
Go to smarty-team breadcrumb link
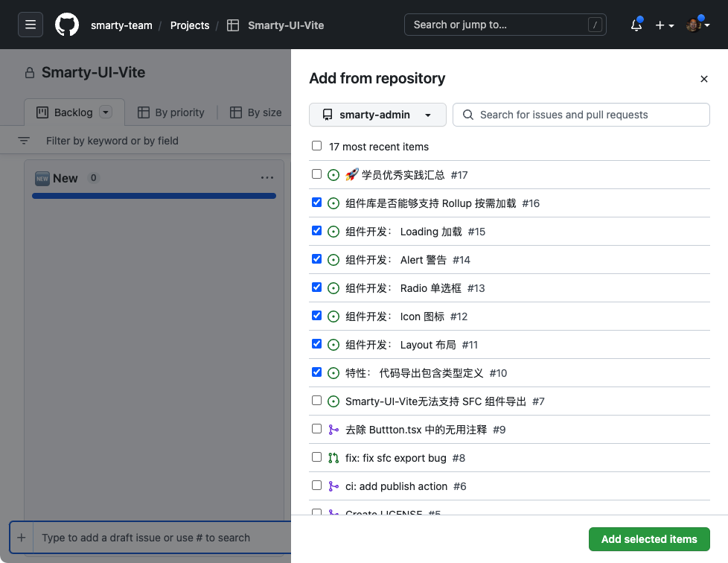(x=121, y=25)
